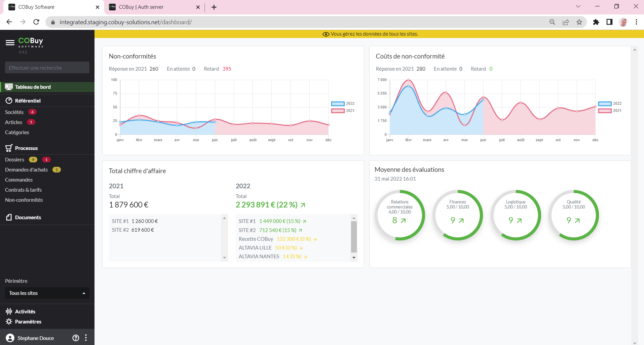Open the browser extensions puzzle icon
The width and height of the screenshot is (644, 345).
pyautogui.click(x=596, y=22)
